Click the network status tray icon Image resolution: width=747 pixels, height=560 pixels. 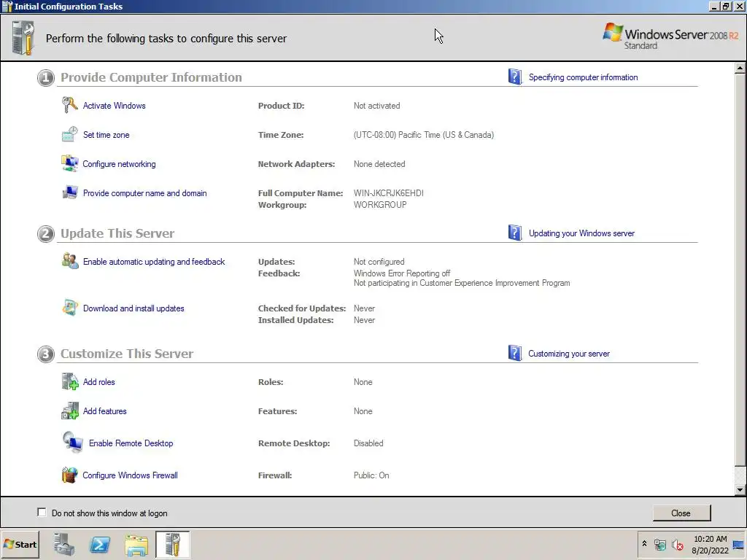[x=659, y=544]
